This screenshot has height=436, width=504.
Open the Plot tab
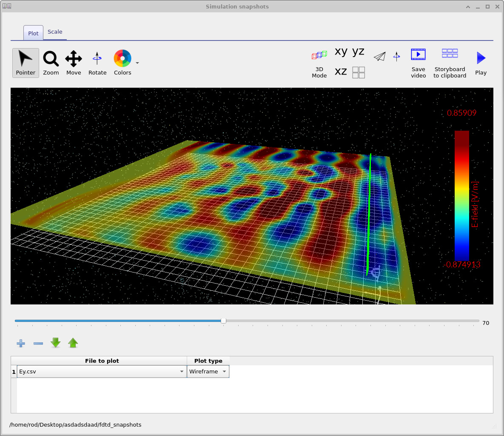(x=33, y=33)
